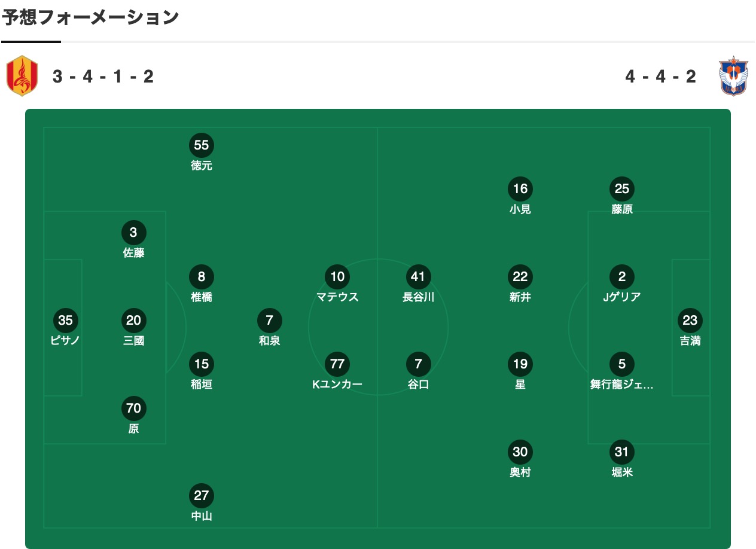
Task: Select player number 2 Jゲリア
Action: 622,285
